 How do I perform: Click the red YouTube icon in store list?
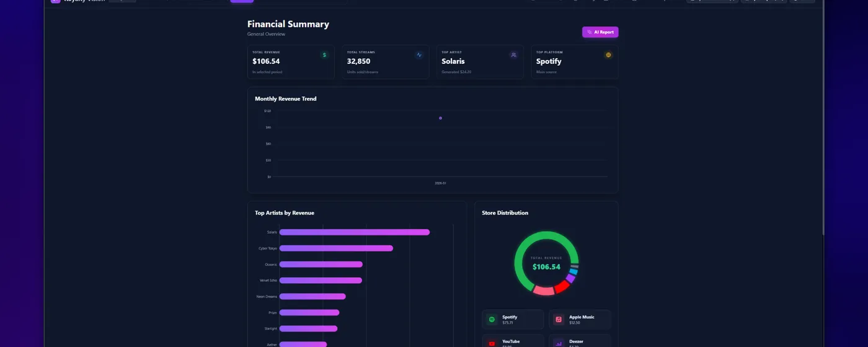[x=492, y=343]
